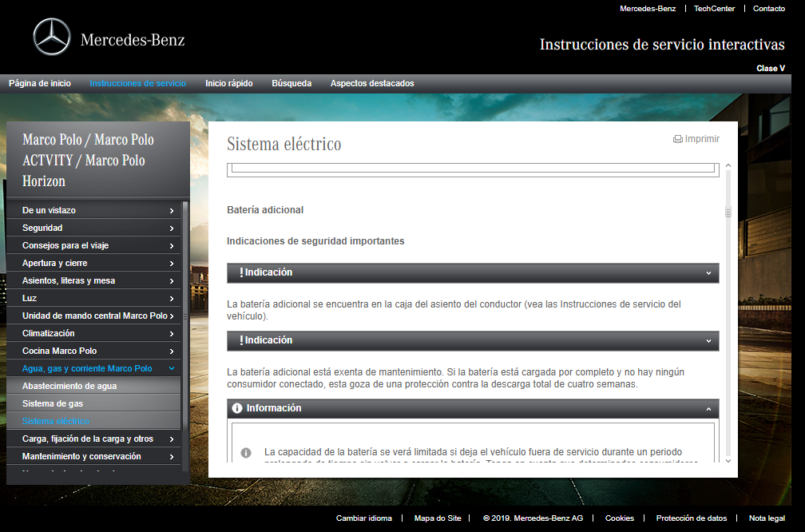Open Inicio rápido tab
This screenshot has height=532, width=805.
[229, 83]
